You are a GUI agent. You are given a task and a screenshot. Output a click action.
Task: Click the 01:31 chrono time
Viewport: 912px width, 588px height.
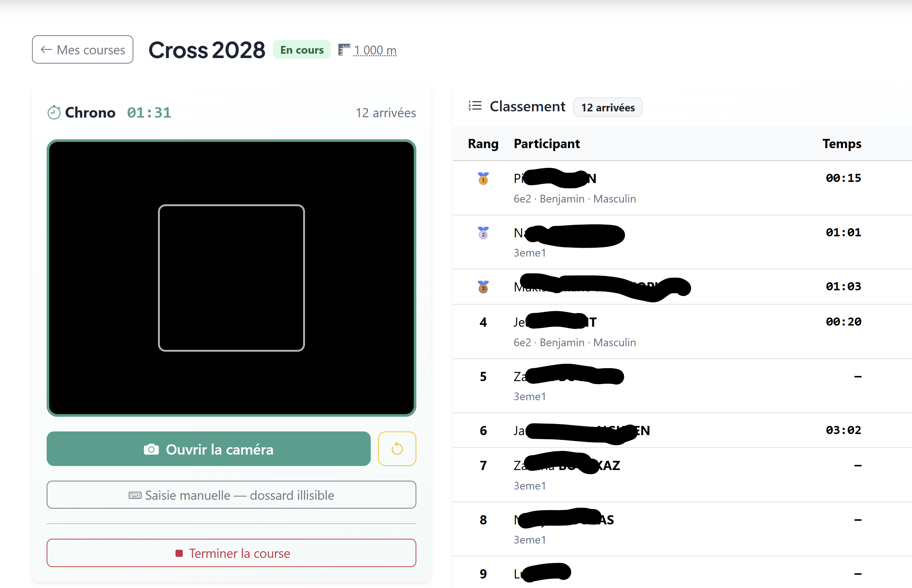[x=149, y=112]
